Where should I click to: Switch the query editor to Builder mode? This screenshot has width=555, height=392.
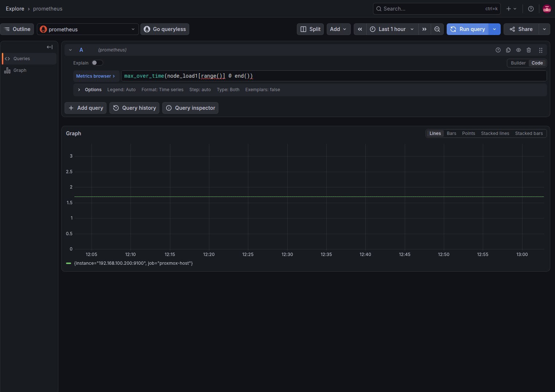518,63
